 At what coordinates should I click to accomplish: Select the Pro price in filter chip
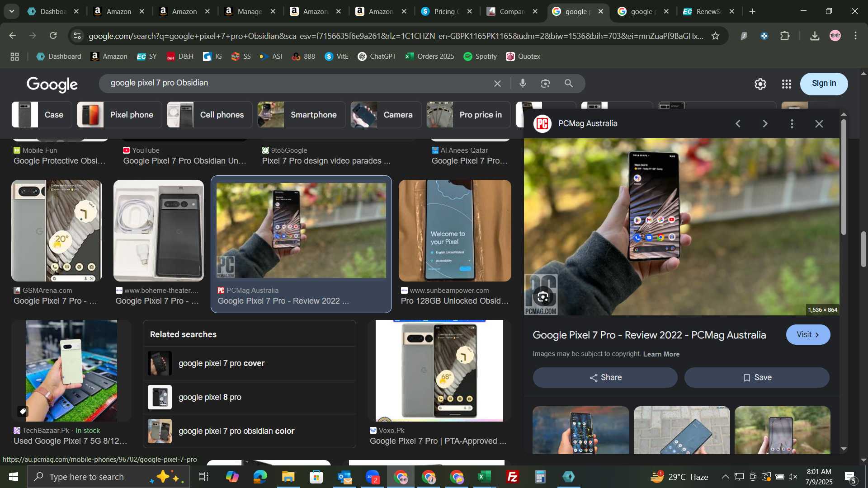click(x=468, y=115)
